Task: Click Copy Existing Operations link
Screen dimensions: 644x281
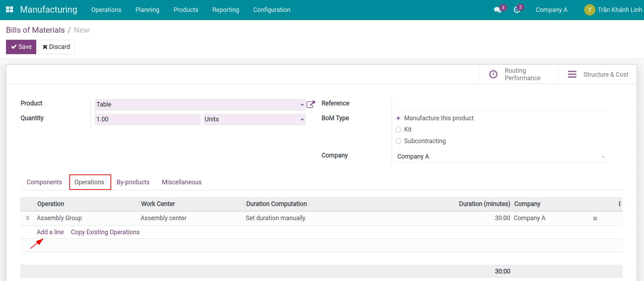Action: pyautogui.click(x=105, y=232)
